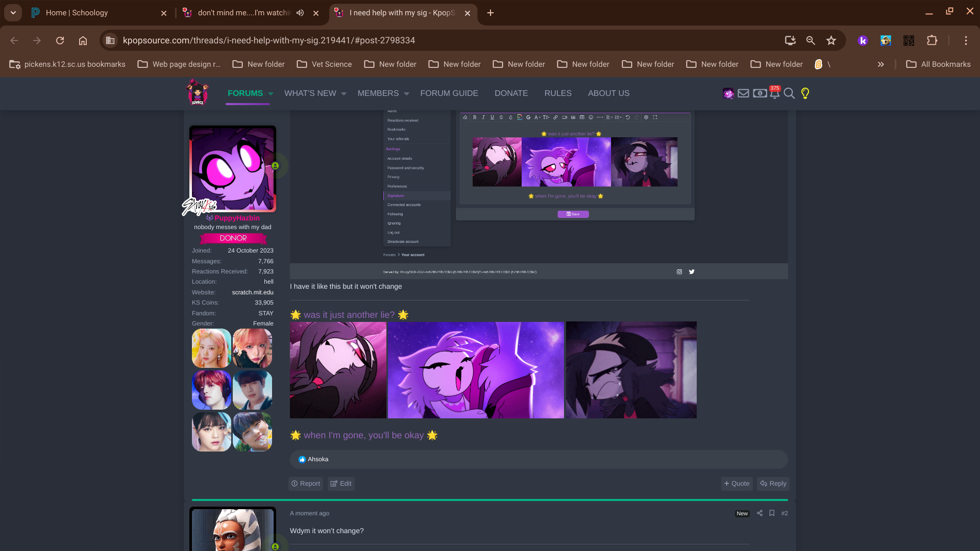Viewport: 980px width, 551px height.
Task: Reply to the first post
Action: click(x=773, y=484)
